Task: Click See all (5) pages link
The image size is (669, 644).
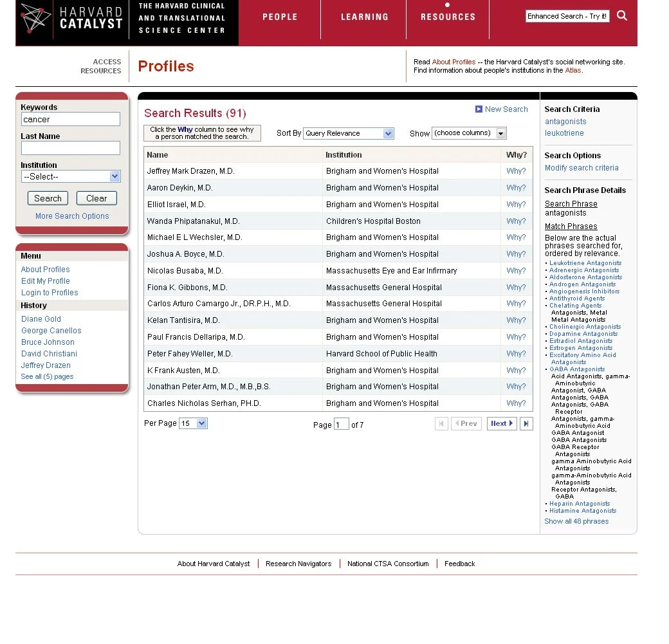Action: [47, 377]
